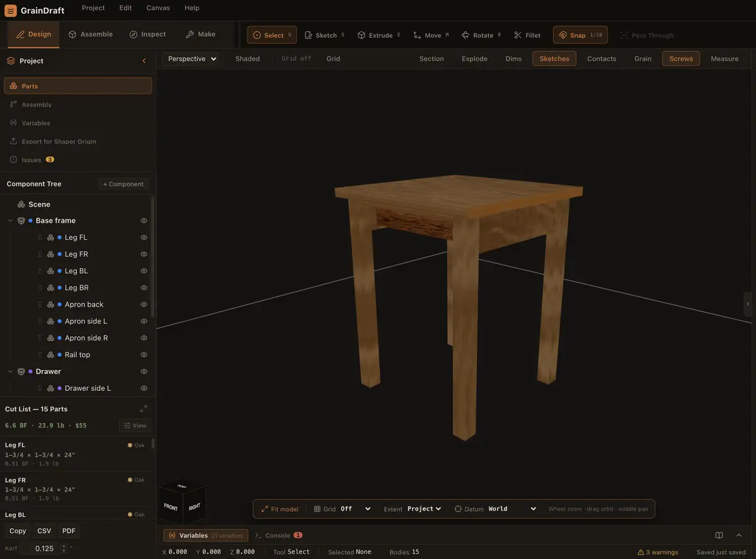
Task: Open the Variables bottom panel tab
Action: click(205, 535)
